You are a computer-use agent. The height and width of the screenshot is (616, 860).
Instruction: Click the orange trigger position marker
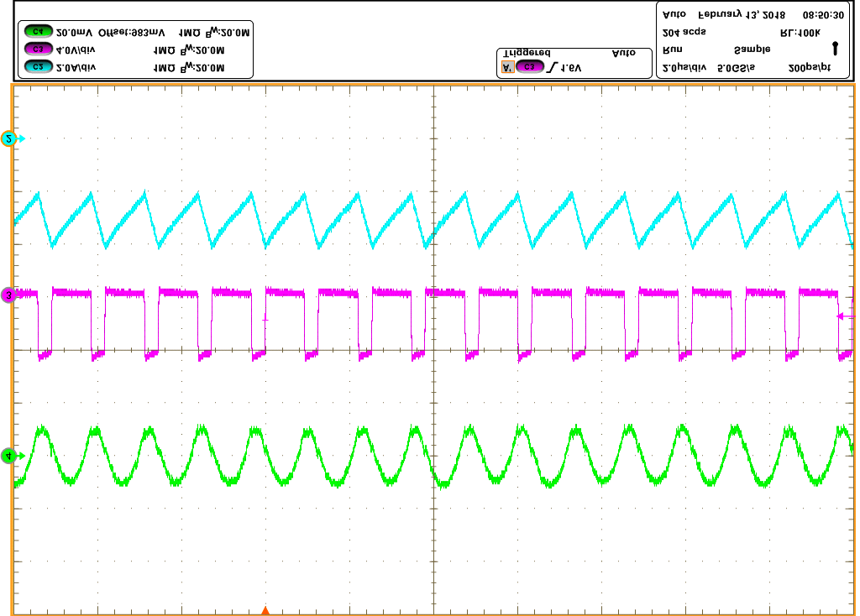(265, 610)
